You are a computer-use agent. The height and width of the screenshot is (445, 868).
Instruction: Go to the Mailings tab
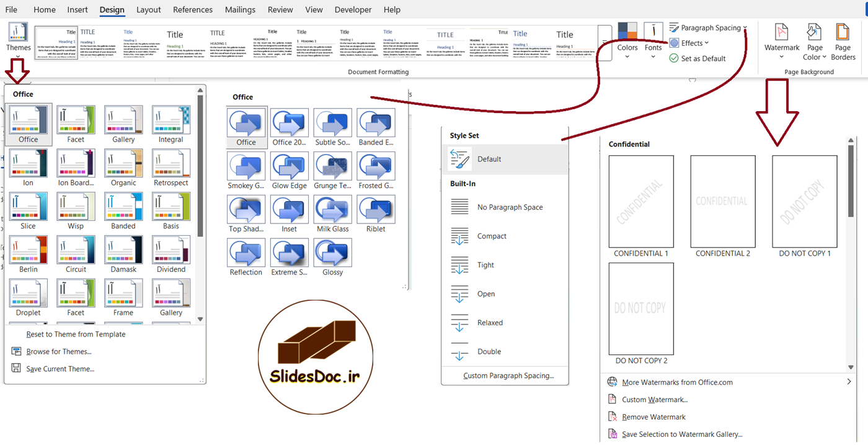point(240,10)
